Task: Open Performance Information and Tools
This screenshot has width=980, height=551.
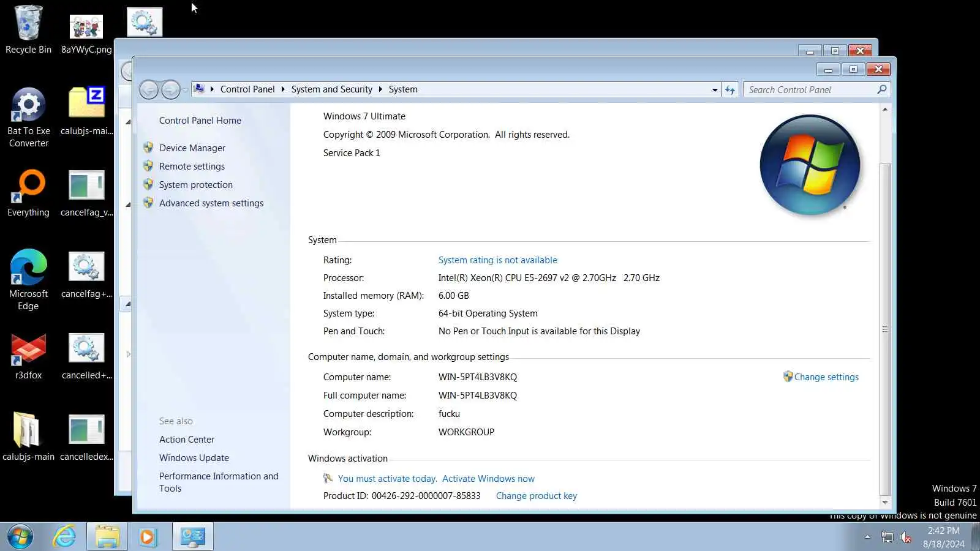Action: click(x=219, y=482)
